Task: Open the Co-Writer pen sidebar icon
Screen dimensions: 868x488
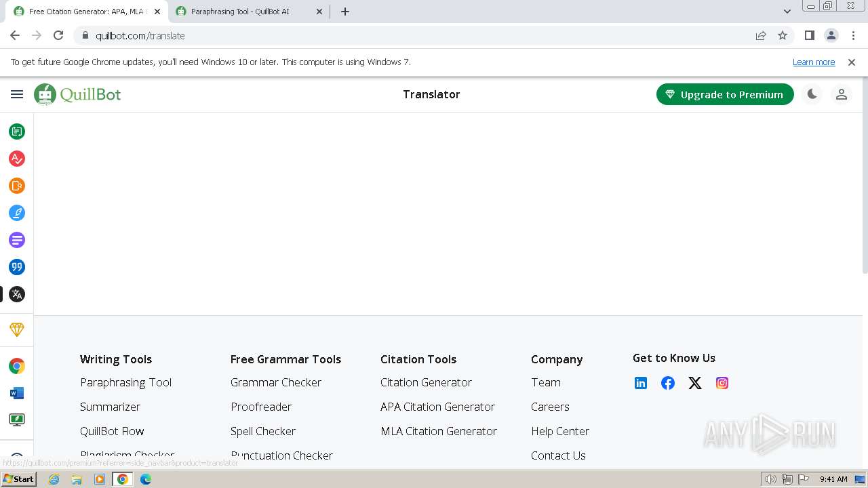Action: (x=17, y=213)
